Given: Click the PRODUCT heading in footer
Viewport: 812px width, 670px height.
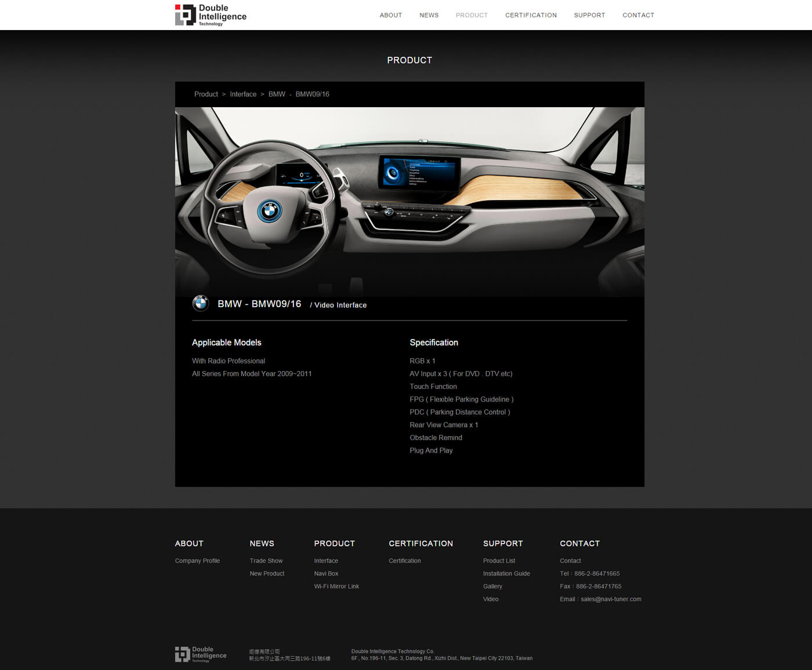Looking at the screenshot, I should pyautogui.click(x=334, y=544).
